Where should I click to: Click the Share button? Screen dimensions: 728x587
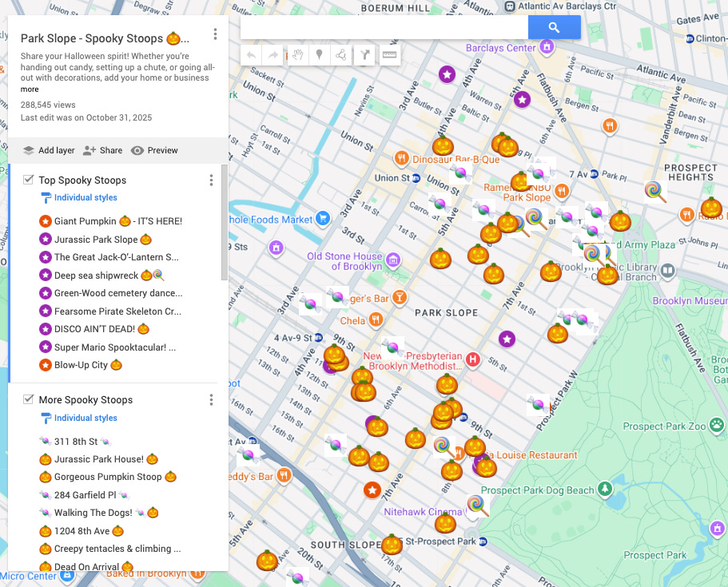[x=102, y=150]
